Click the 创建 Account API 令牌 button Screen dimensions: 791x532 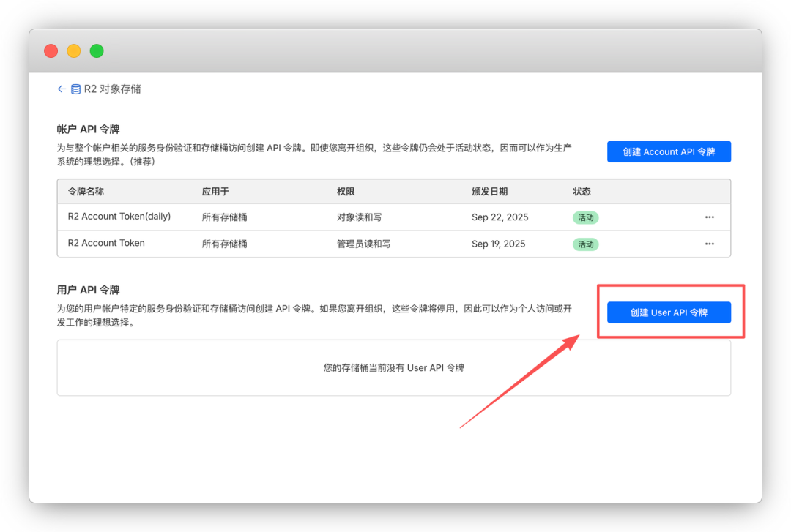click(x=669, y=151)
